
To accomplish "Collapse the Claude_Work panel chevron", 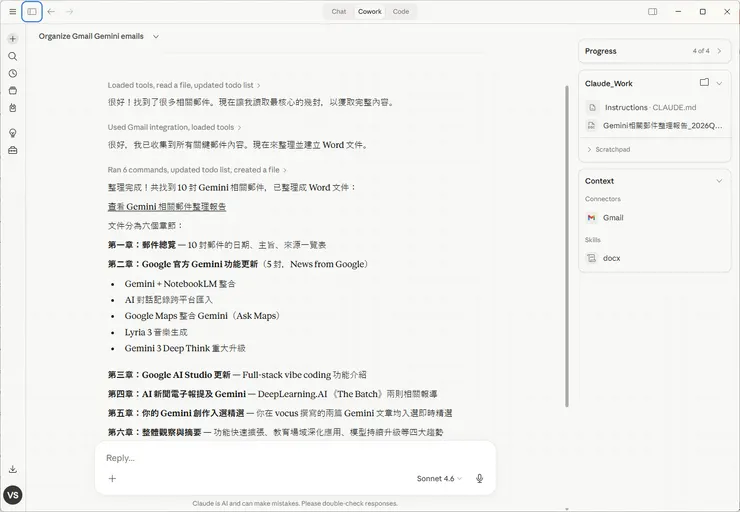I will click(x=719, y=83).
